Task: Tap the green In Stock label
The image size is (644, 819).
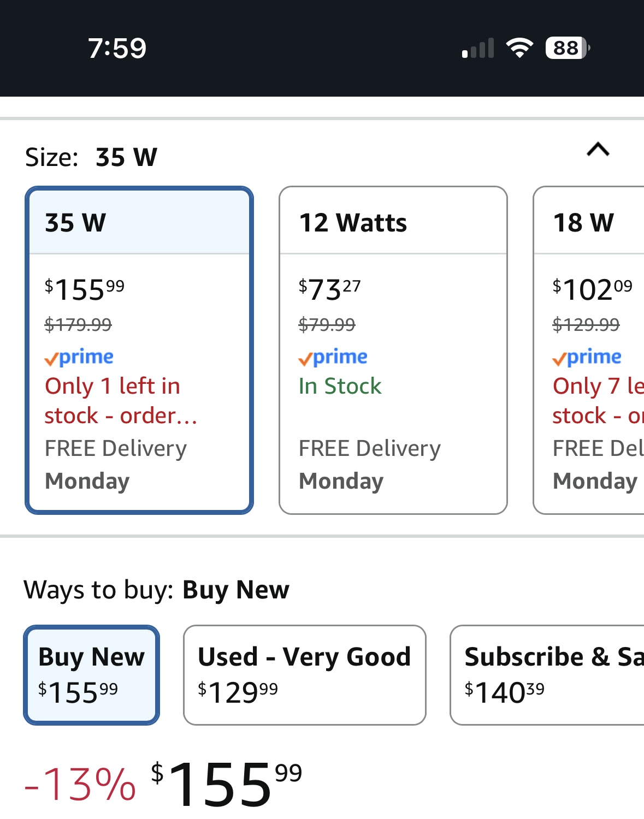Action: [340, 386]
